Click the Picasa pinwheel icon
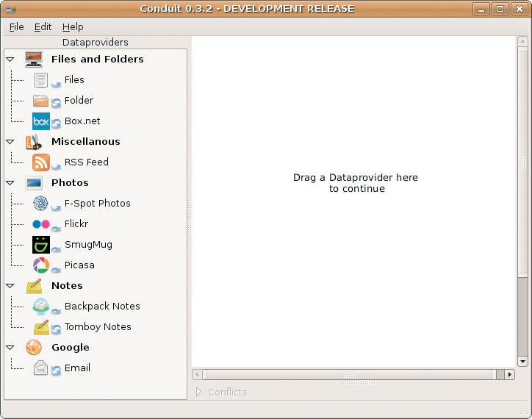Image resolution: width=532 pixels, height=419 pixels. pyautogui.click(x=41, y=265)
